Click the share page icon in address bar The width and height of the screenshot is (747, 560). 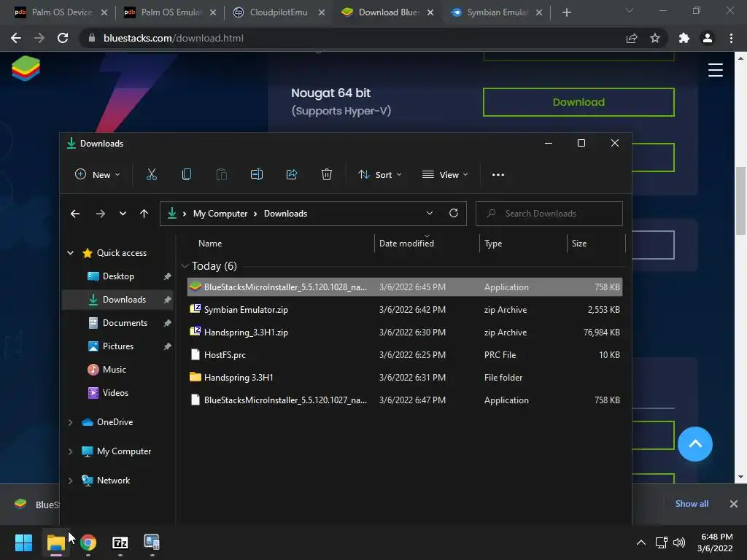click(x=632, y=38)
